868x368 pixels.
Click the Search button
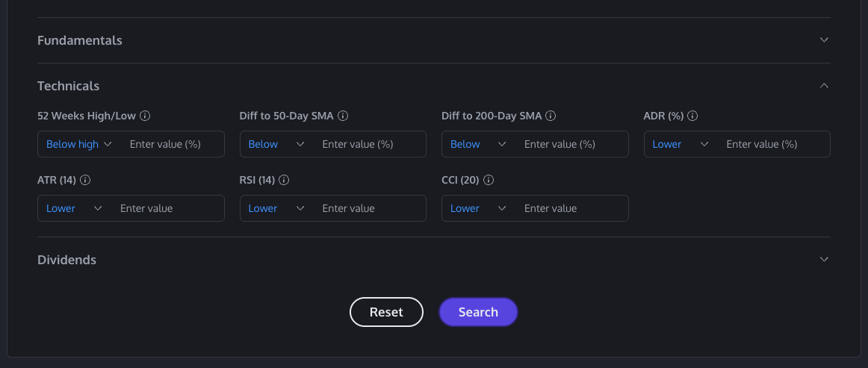tap(478, 312)
